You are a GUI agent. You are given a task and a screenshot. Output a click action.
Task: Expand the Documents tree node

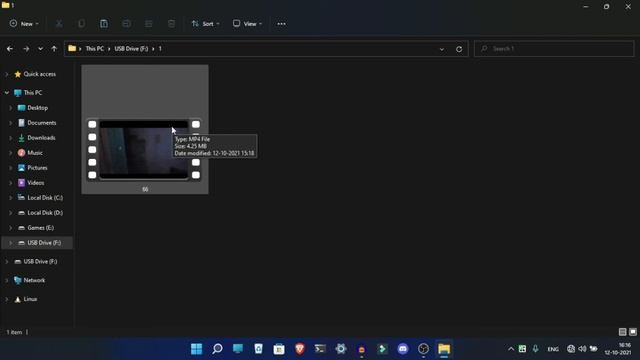click(x=11, y=123)
